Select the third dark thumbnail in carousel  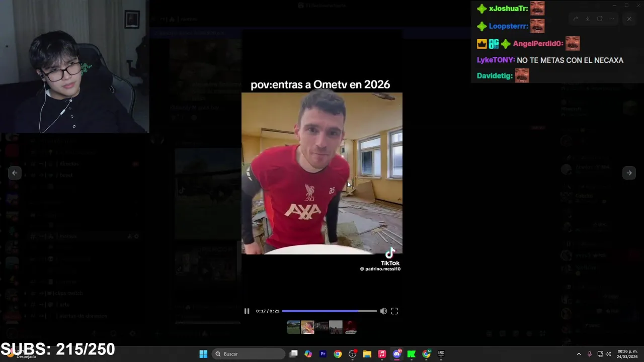click(x=321, y=327)
